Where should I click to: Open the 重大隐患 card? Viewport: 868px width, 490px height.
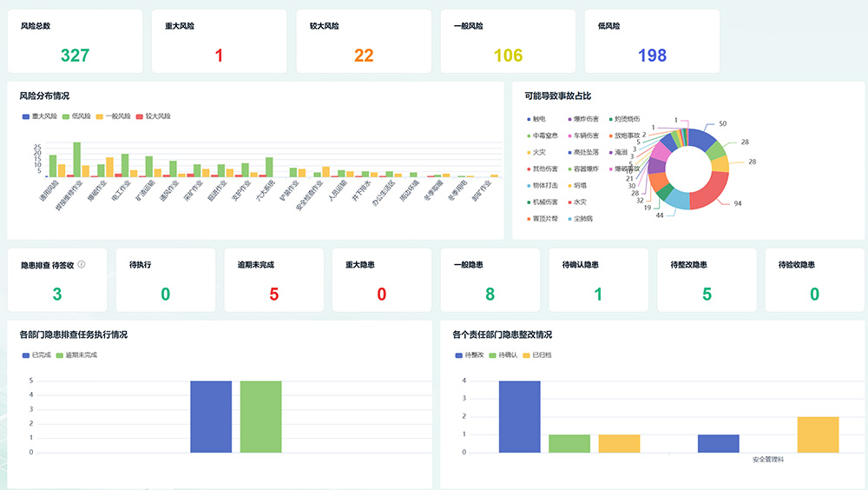(x=382, y=280)
